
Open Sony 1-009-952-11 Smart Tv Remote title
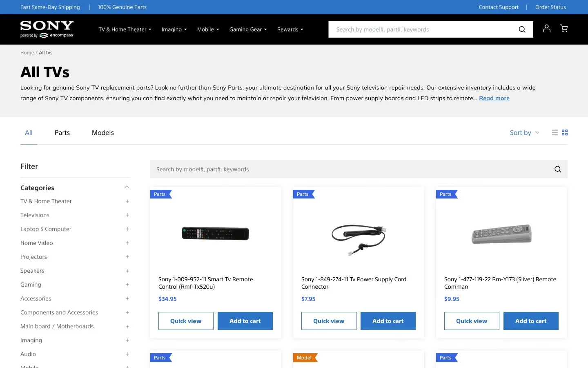click(x=206, y=283)
